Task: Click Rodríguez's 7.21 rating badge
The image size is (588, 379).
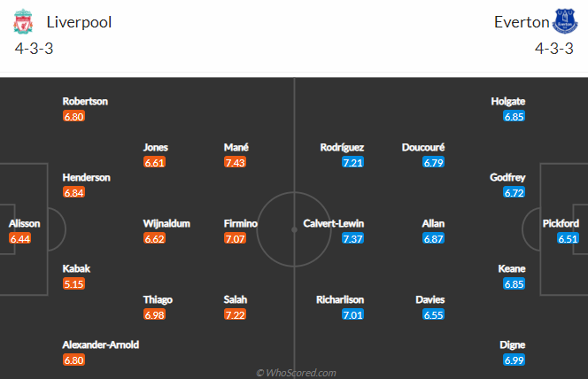Action: (352, 162)
